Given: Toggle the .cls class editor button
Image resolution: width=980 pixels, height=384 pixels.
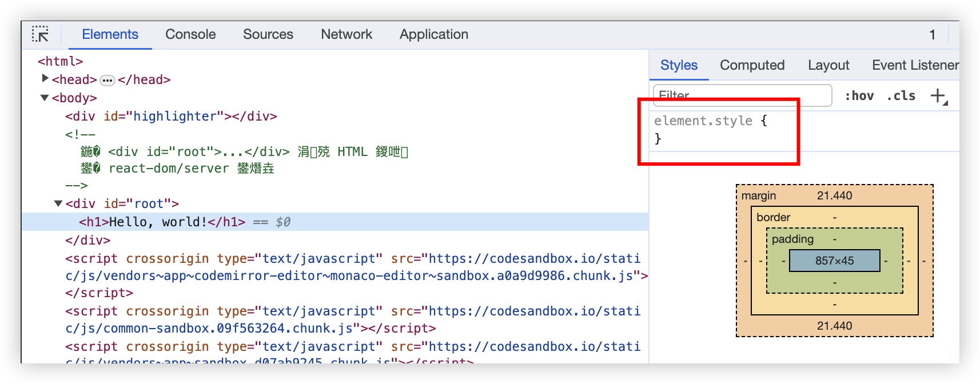Looking at the screenshot, I should tap(901, 96).
